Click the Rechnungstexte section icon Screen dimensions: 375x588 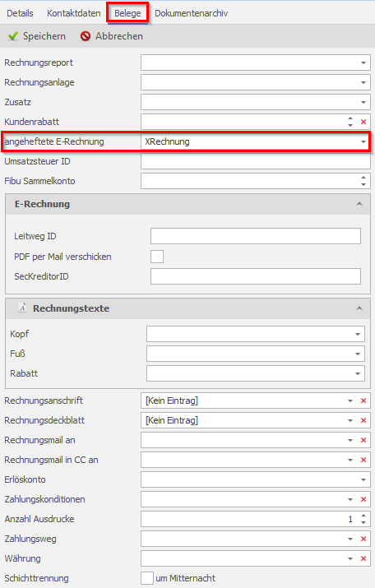coord(22,308)
